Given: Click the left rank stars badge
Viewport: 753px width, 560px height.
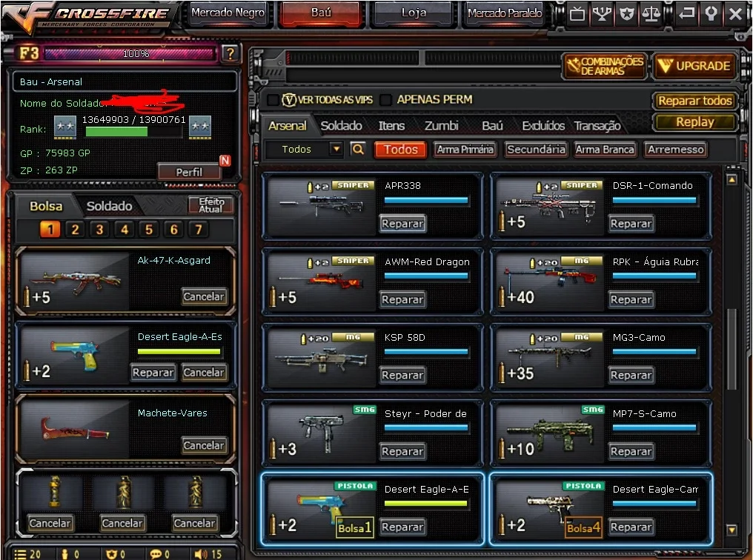Looking at the screenshot, I should pos(64,127).
